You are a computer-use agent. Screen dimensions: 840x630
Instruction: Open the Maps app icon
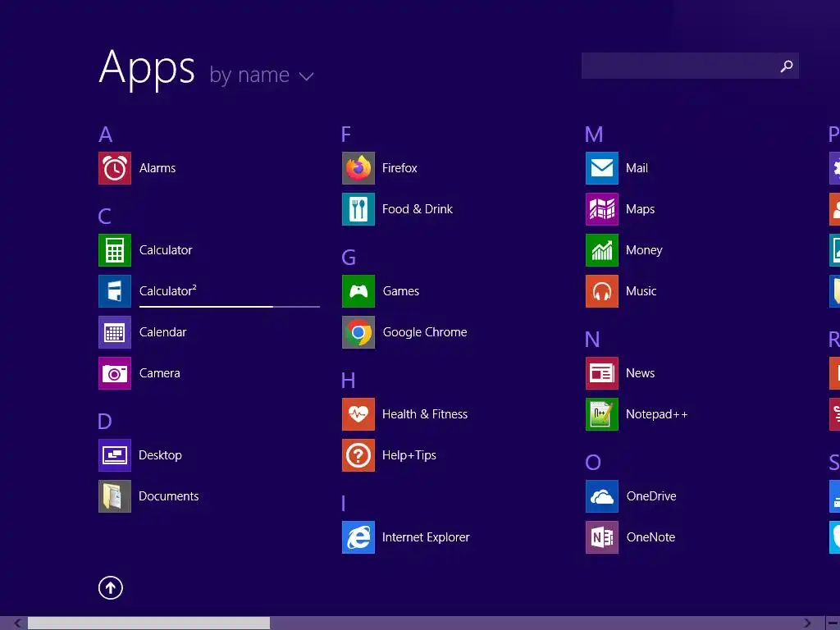click(x=602, y=209)
